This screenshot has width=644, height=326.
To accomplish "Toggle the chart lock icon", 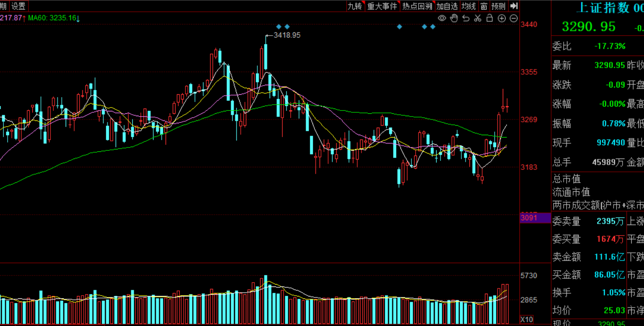I will pos(489,18).
